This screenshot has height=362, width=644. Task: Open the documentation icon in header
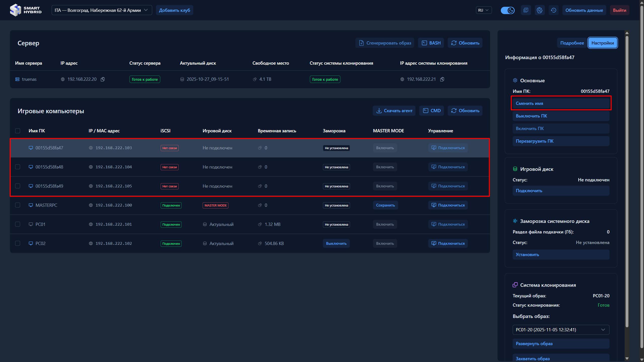(526, 10)
